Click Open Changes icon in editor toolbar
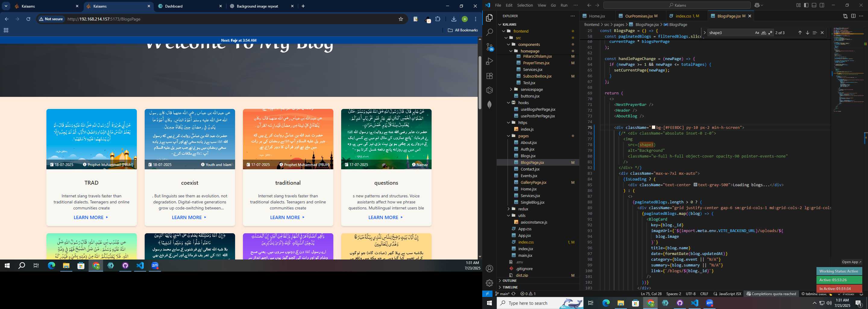Screen dimensions: 868x309 845,16
